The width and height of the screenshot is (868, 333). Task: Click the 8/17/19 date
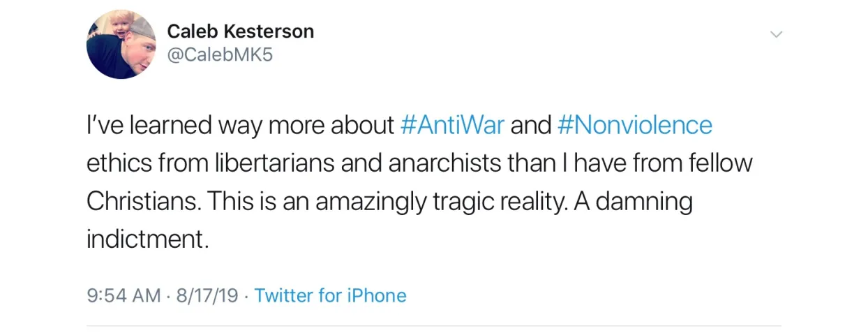pos(208,295)
